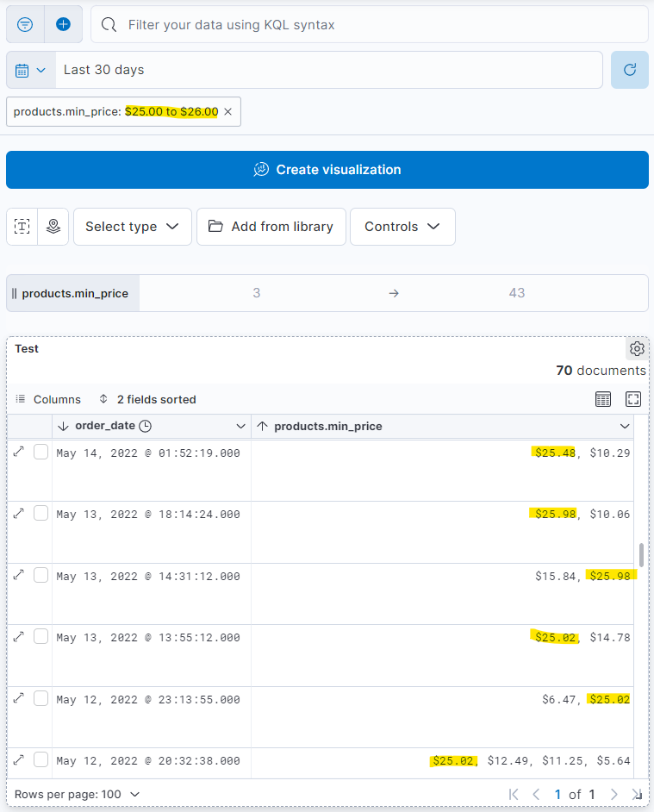Image resolution: width=654 pixels, height=812 pixels.
Task: Expand the May 13 18:14:24 document
Action: [x=19, y=513]
